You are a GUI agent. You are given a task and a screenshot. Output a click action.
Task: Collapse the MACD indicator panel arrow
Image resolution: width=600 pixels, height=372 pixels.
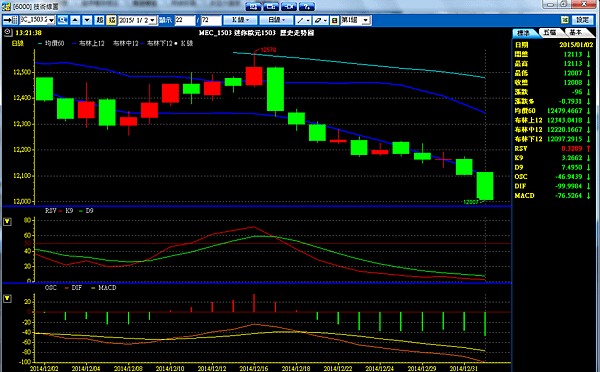coord(7,299)
